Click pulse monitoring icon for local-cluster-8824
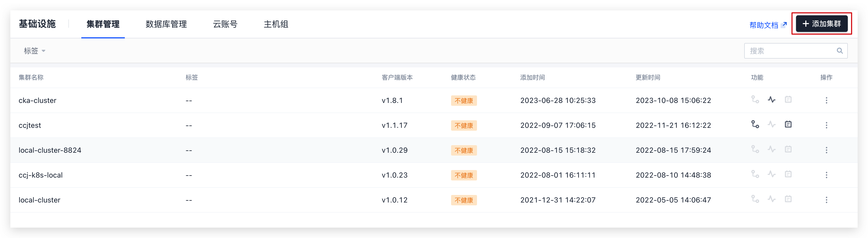Image resolution: width=868 pixels, height=238 pixels. 772,149
